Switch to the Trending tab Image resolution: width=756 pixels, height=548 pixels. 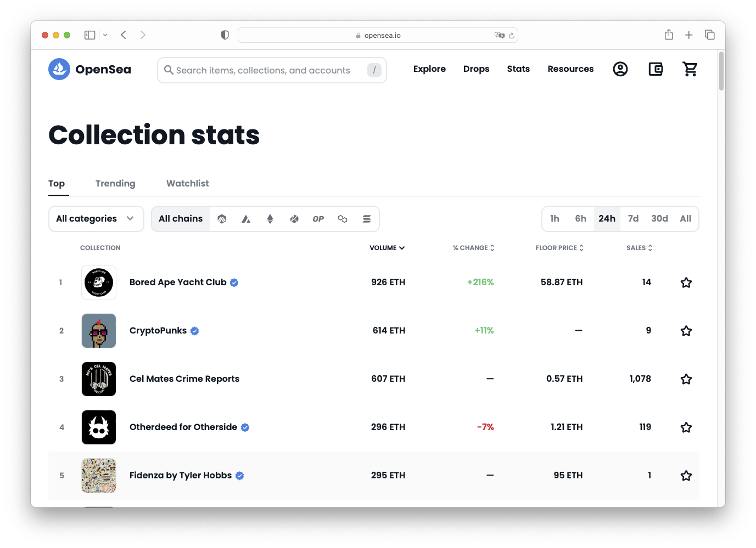click(115, 184)
